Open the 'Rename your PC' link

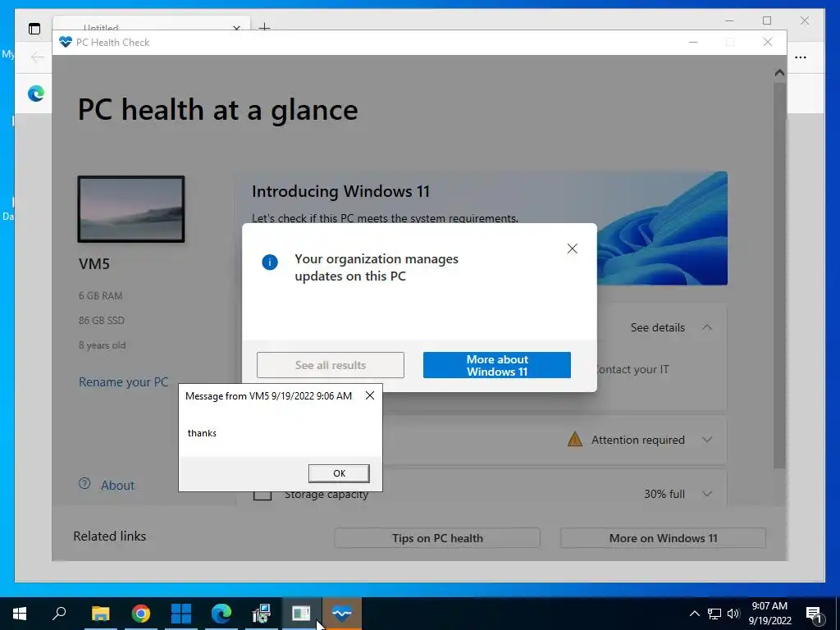[x=123, y=382]
